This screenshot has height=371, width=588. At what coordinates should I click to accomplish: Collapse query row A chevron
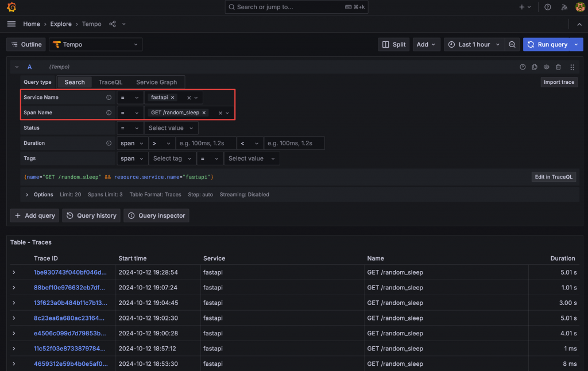pos(17,67)
